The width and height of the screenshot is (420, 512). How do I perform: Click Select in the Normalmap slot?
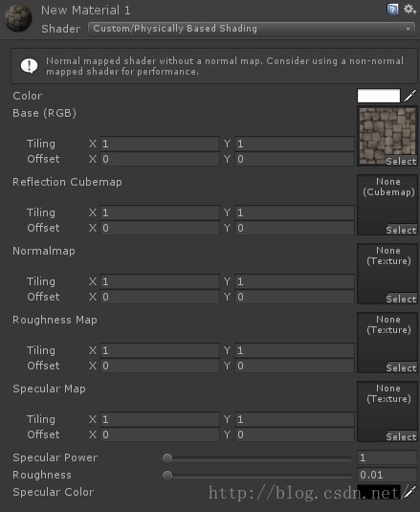(x=401, y=299)
